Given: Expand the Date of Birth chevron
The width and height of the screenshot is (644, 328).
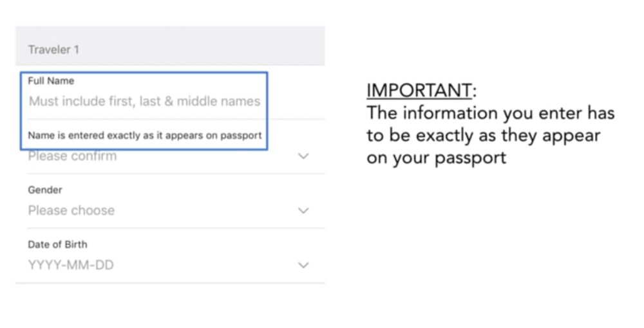Looking at the screenshot, I should pyautogui.click(x=304, y=265).
